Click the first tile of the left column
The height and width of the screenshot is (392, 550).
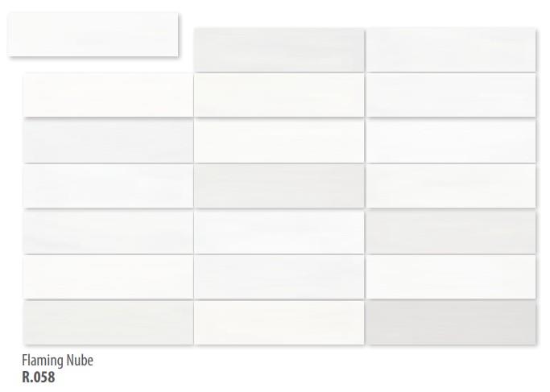pos(108,95)
